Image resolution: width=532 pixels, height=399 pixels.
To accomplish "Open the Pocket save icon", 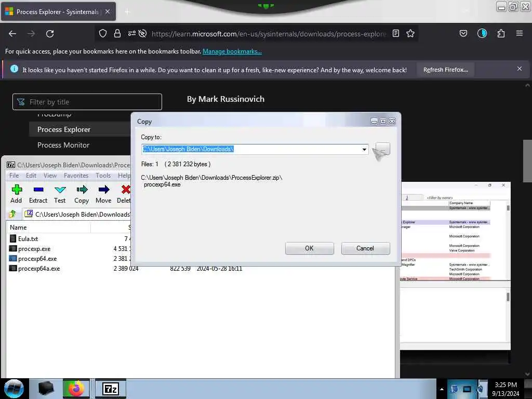I will coord(463,33).
